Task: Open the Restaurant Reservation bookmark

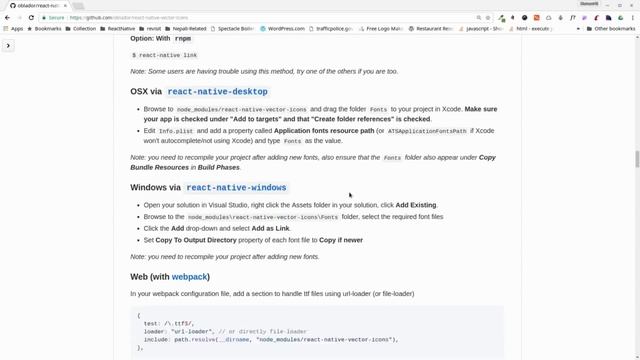Action: [x=431, y=29]
